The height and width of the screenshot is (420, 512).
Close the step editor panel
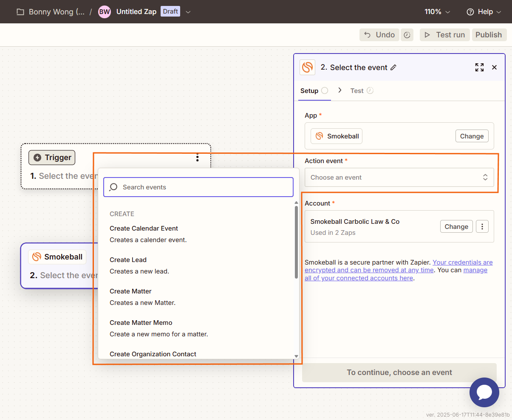coord(494,67)
